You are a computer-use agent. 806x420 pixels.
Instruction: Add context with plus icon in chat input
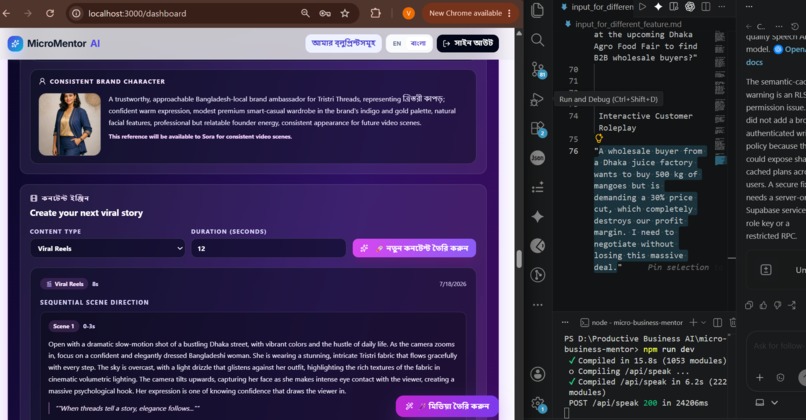[x=759, y=377]
